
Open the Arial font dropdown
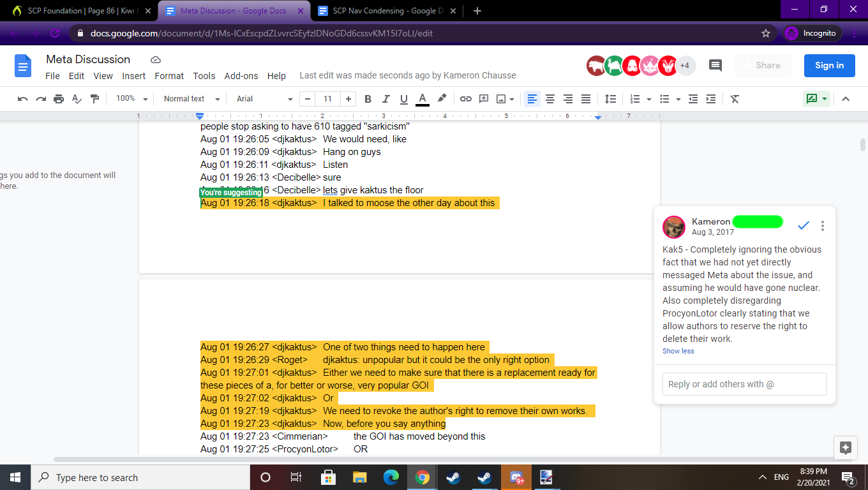click(x=264, y=99)
